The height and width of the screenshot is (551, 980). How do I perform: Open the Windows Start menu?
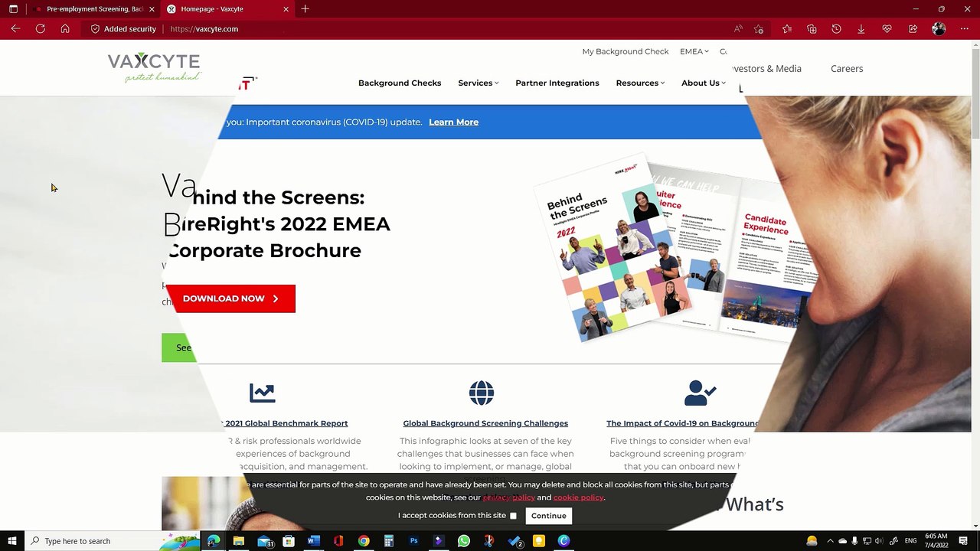point(12,541)
